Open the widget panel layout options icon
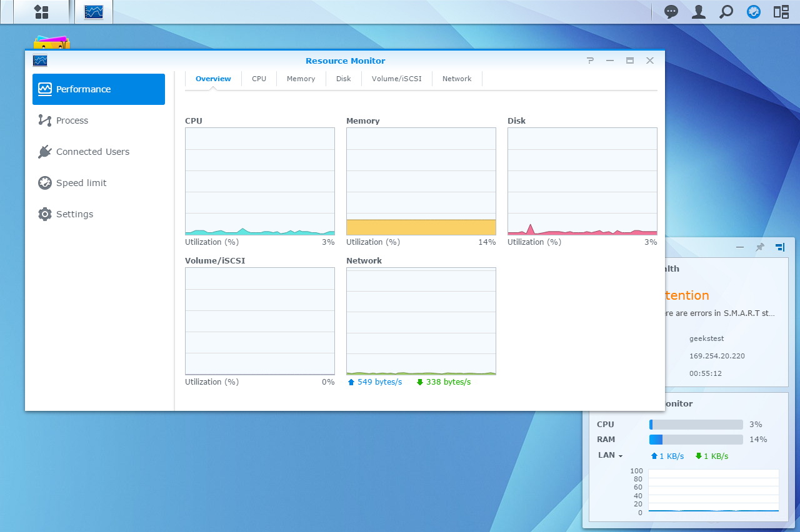800x532 pixels. [780, 247]
